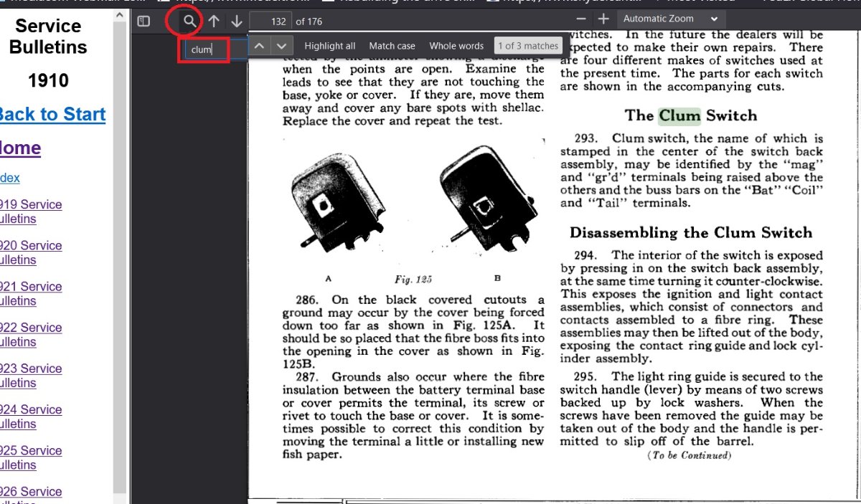Zoom in with the plus icon
This screenshot has height=504, width=861.
click(603, 19)
